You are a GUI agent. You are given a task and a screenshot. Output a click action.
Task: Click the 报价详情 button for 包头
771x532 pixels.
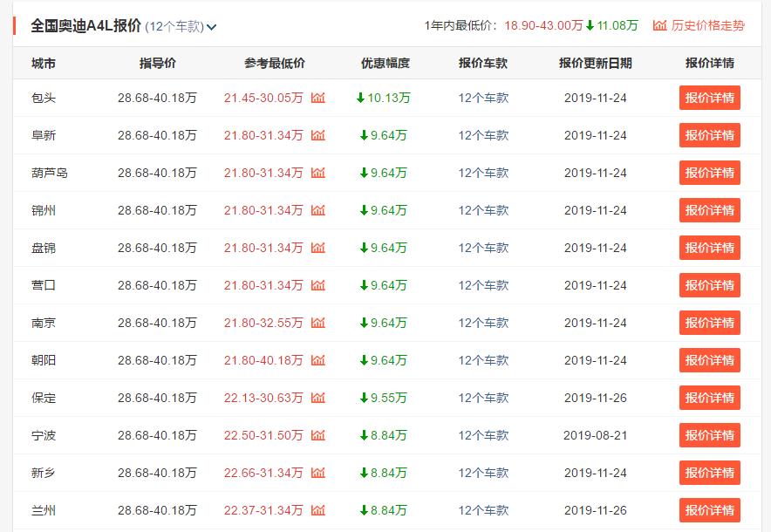coord(709,98)
